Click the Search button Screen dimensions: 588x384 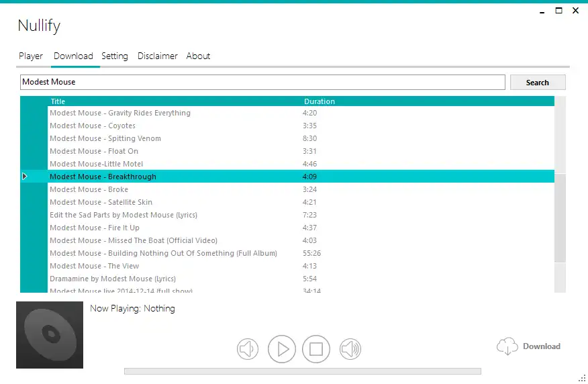(x=538, y=83)
